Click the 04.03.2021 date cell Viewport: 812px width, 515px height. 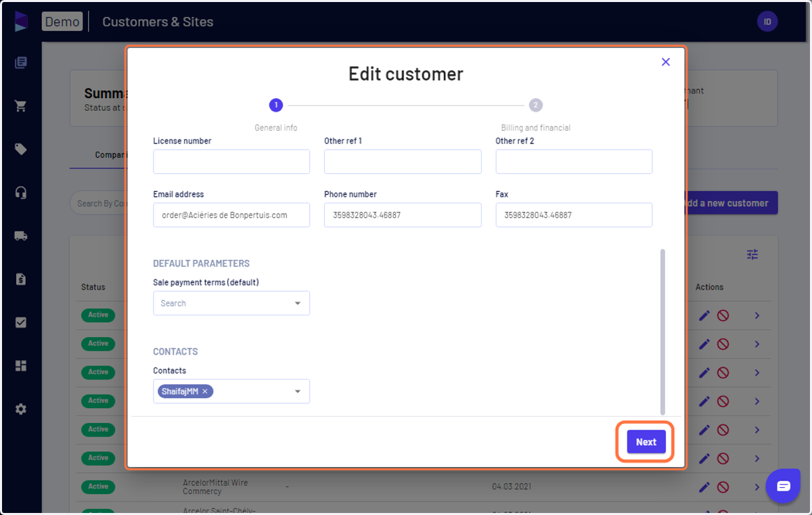tap(511, 487)
